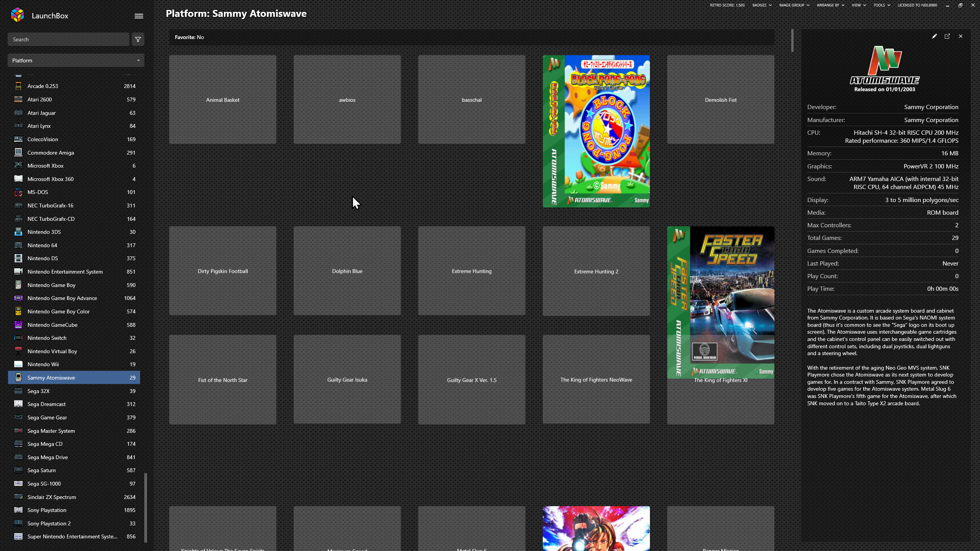Click the Nintendo Game Boy Color icon

(x=18, y=311)
